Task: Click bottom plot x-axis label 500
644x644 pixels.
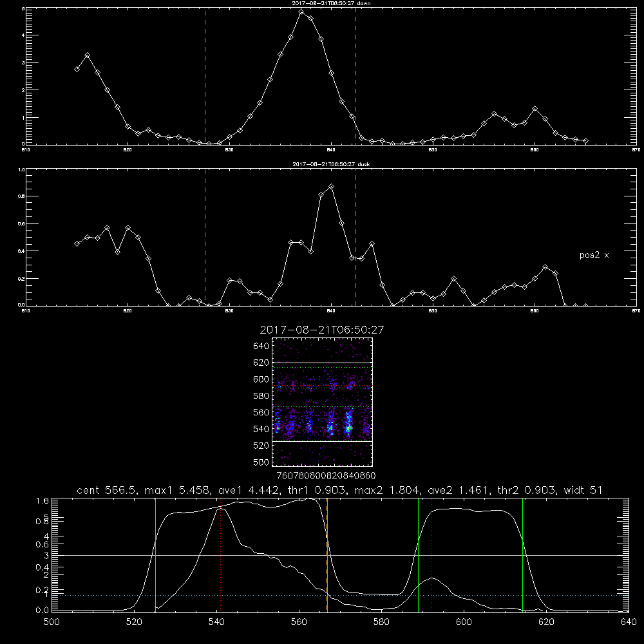Action: pyautogui.click(x=52, y=622)
